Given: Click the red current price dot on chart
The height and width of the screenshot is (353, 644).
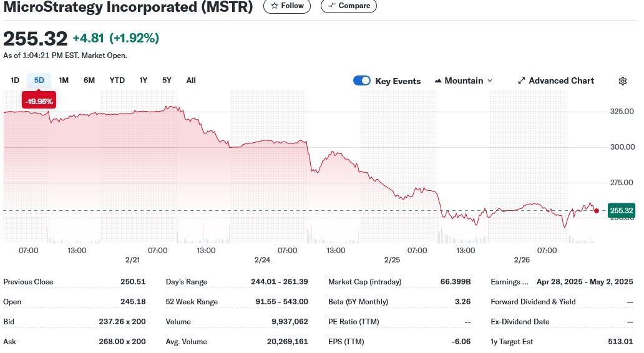Looking at the screenshot, I should (x=597, y=211).
